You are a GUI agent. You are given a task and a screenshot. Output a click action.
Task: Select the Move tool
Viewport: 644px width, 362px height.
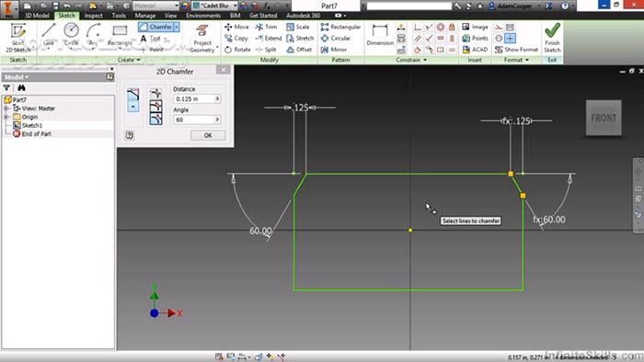pos(236,27)
